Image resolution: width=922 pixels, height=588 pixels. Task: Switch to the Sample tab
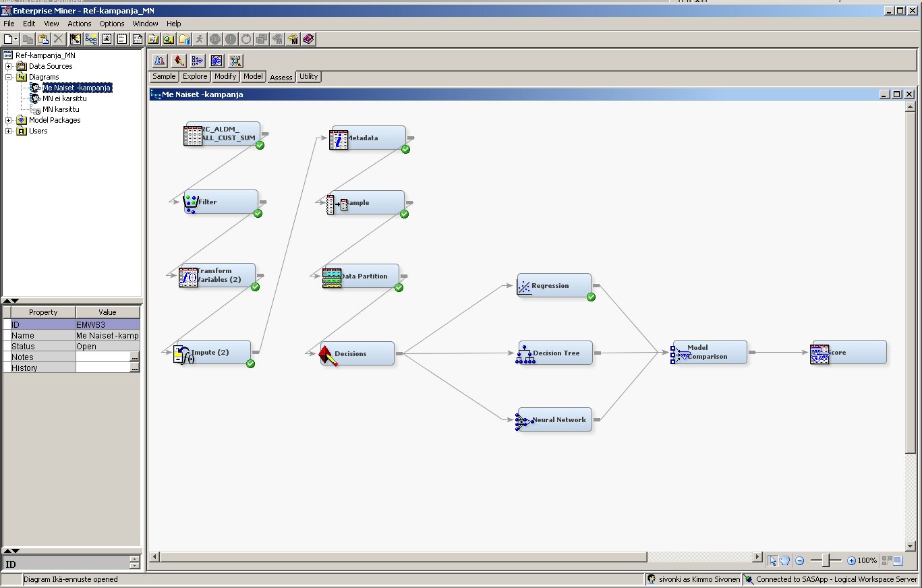(x=164, y=77)
